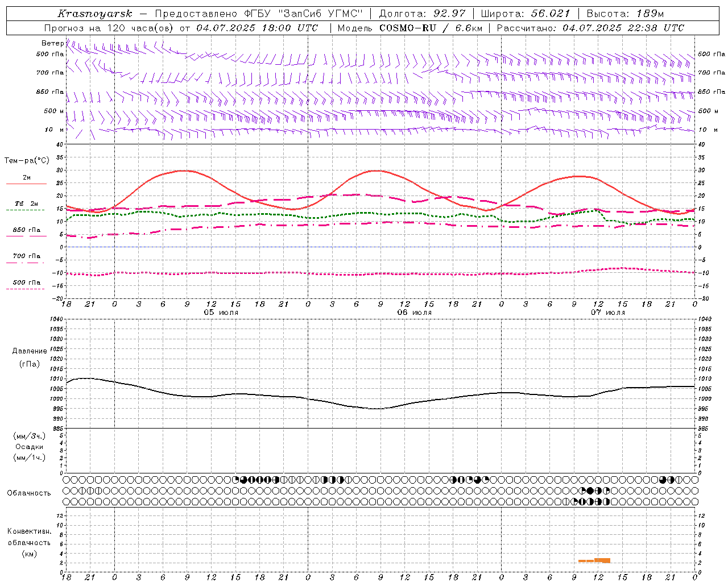Click the 'Тем-ра(°C)' temperature panel label
This screenshot has width=728, height=582.
click(x=27, y=161)
